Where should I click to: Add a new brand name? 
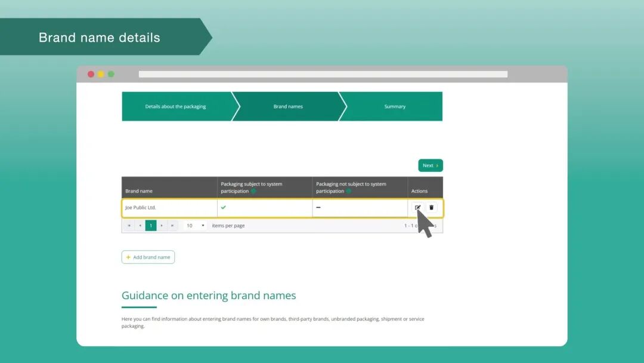(148, 257)
